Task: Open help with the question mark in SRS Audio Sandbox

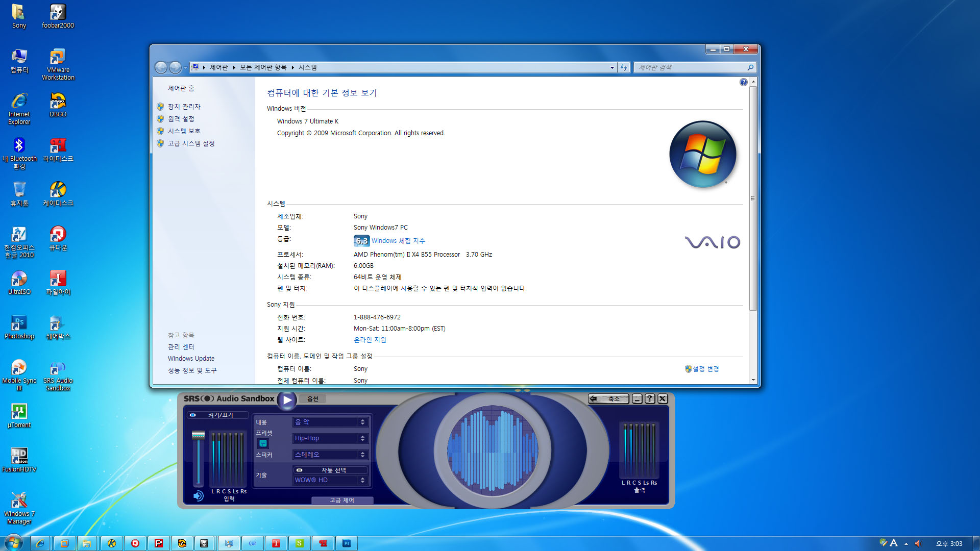Action: click(650, 399)
